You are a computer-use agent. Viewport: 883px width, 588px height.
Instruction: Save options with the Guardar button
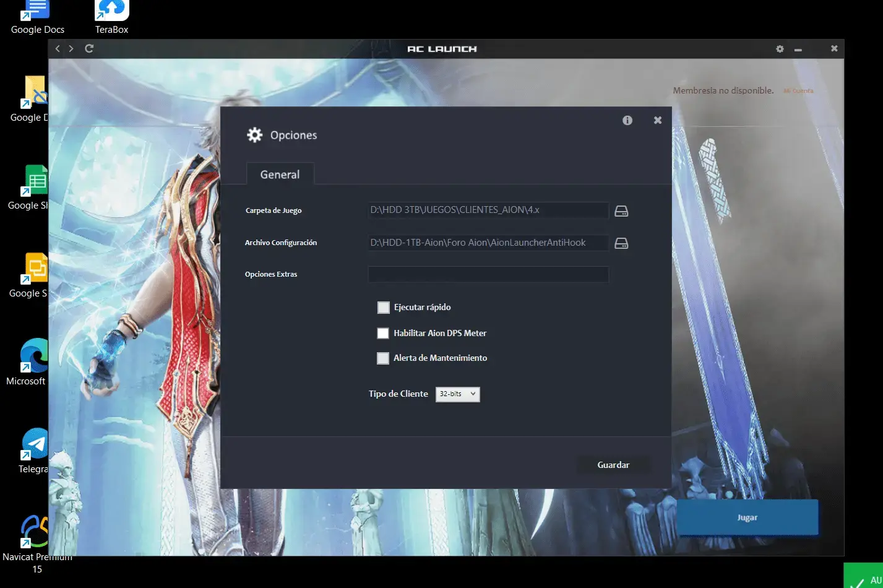[x=613, y=465]
